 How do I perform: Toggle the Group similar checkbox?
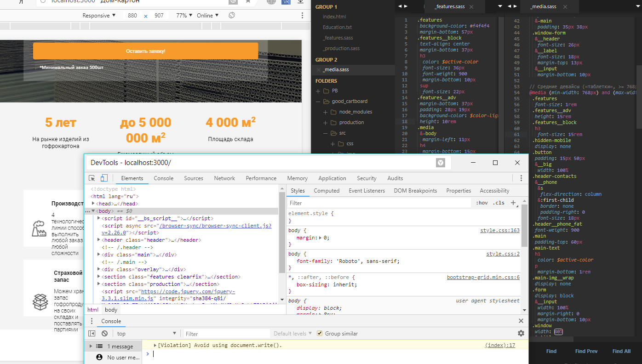coord(320,334)
